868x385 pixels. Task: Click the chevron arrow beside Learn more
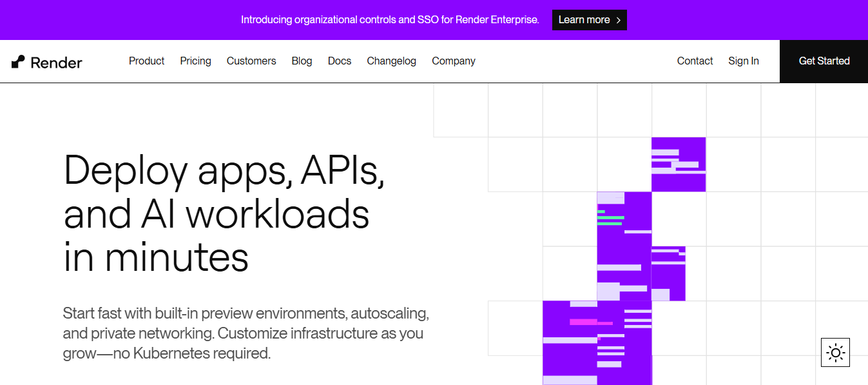[618, 20]
